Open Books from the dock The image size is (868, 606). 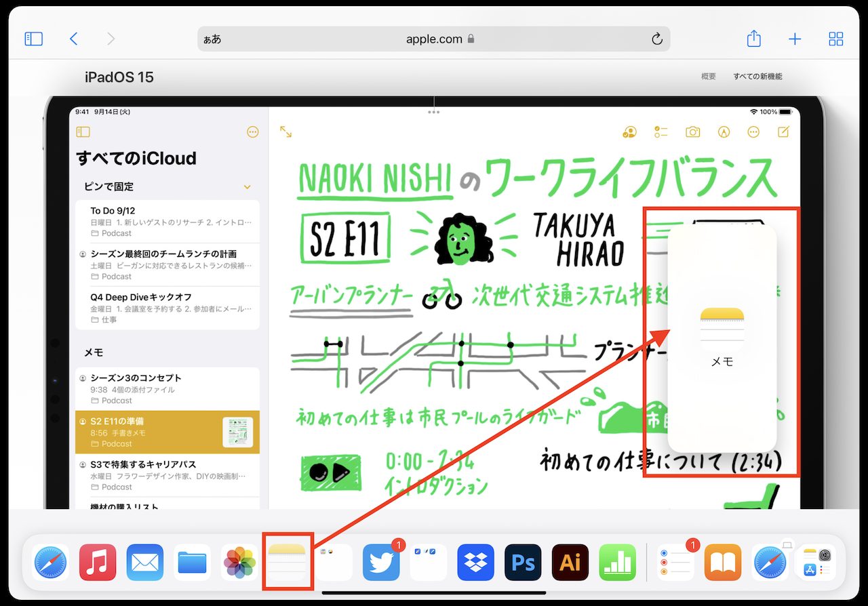[723, 563]
